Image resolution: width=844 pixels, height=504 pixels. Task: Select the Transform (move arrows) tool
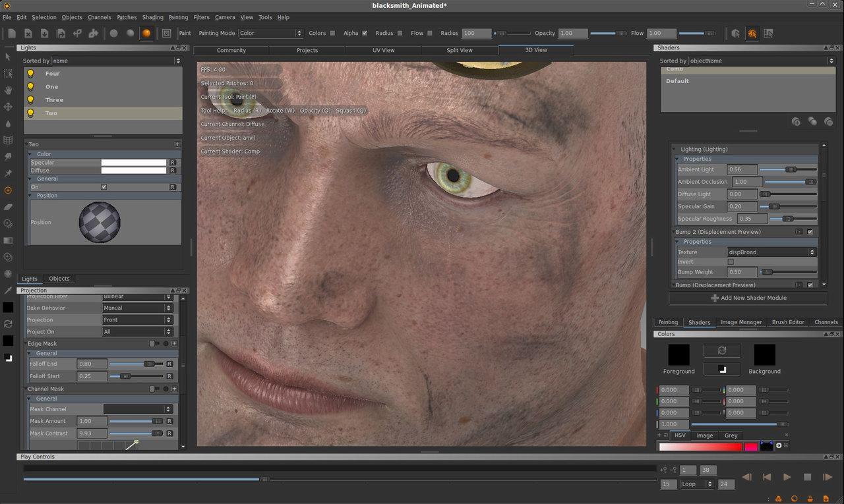click(8, 107)
